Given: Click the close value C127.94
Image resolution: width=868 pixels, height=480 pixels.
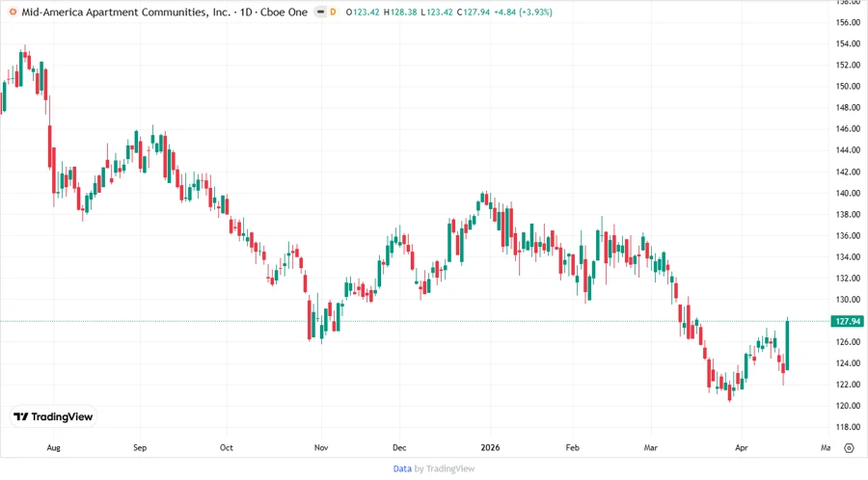Looking at the screenshot, I should 474,12.
